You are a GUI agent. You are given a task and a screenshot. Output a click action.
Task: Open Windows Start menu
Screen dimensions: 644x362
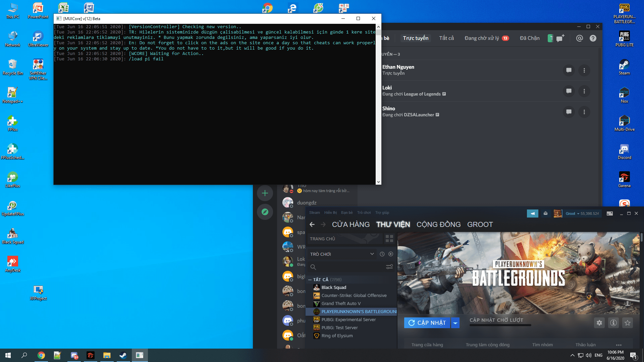click(x=8, y=355)
